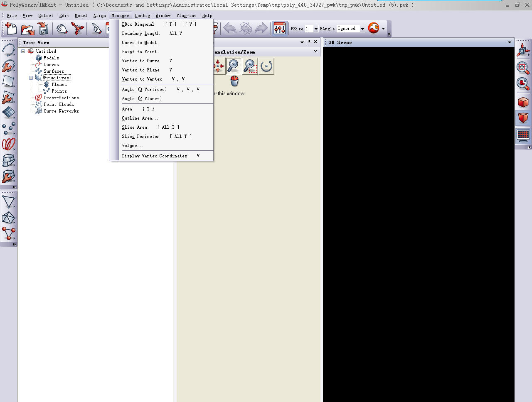Click the surface patch creation icon
The height and width of the screenshot is (402, 532).
tap(8, 81)
